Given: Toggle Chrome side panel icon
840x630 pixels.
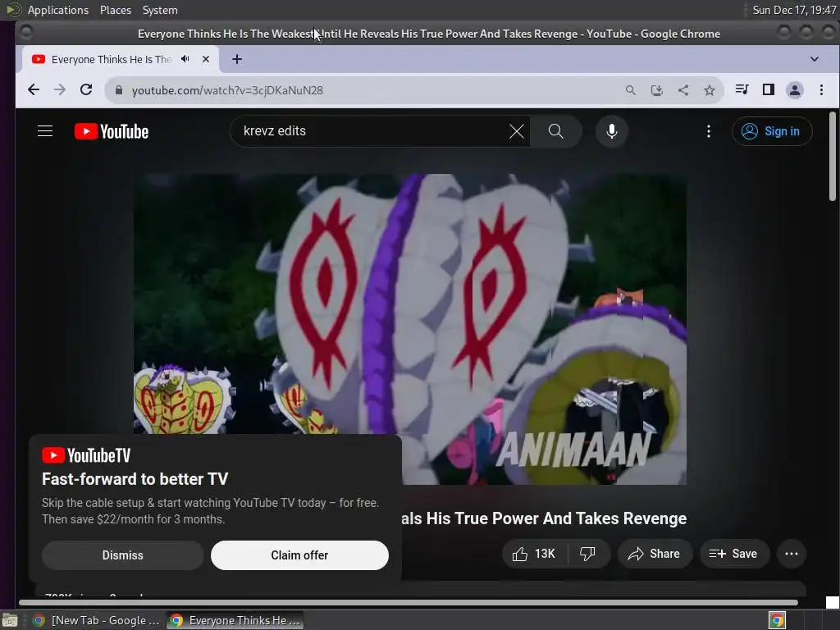Looking at the screenshot, I should (x=768, y=89).
